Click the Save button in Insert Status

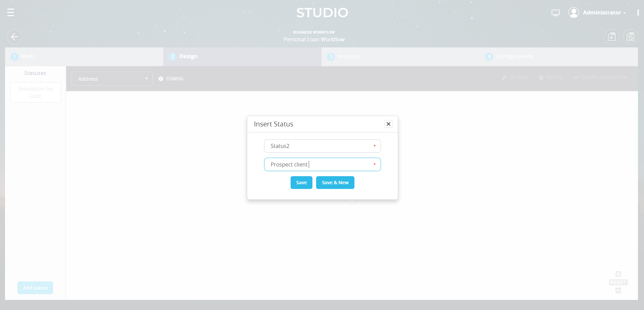[x=301, y=182]
